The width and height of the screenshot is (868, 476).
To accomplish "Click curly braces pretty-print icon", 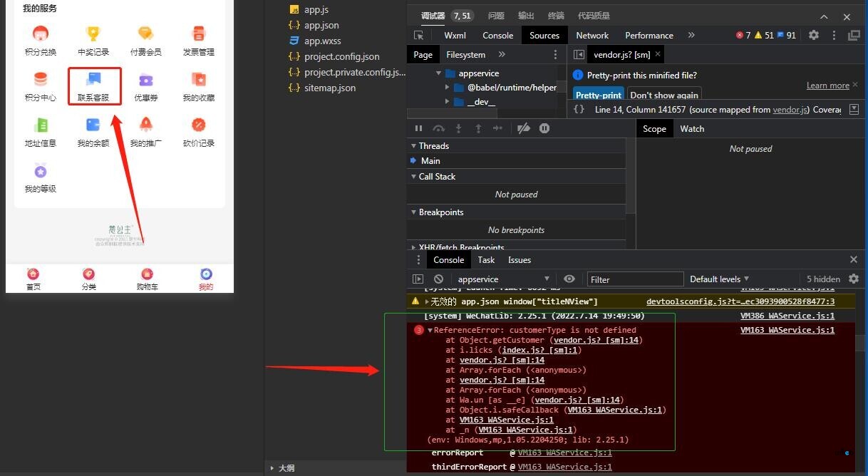I will 579,110.
